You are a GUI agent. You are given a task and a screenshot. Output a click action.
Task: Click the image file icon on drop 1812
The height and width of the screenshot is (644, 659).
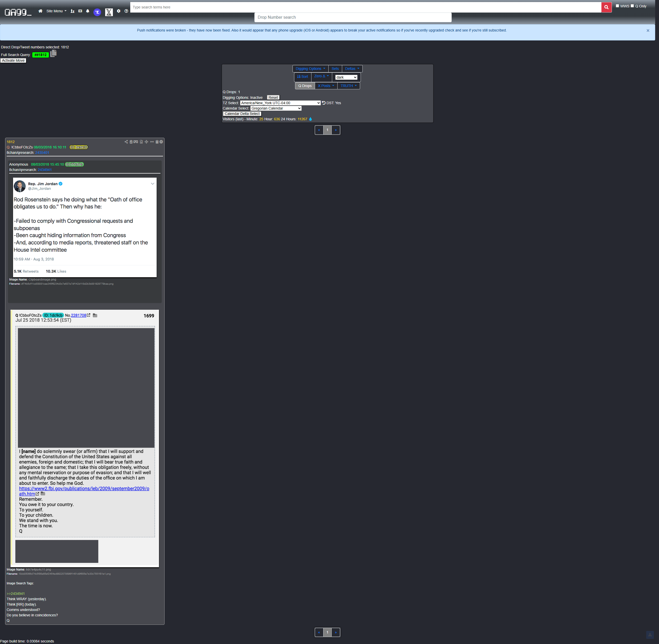click(x=141, y=142)
